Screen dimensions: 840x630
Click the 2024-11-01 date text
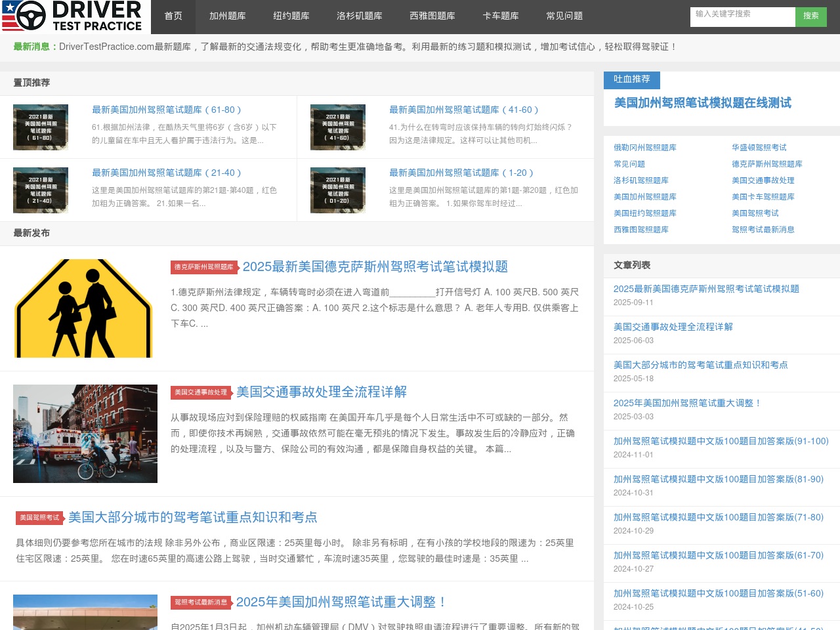pyautogui.click(x=633, y=455)
